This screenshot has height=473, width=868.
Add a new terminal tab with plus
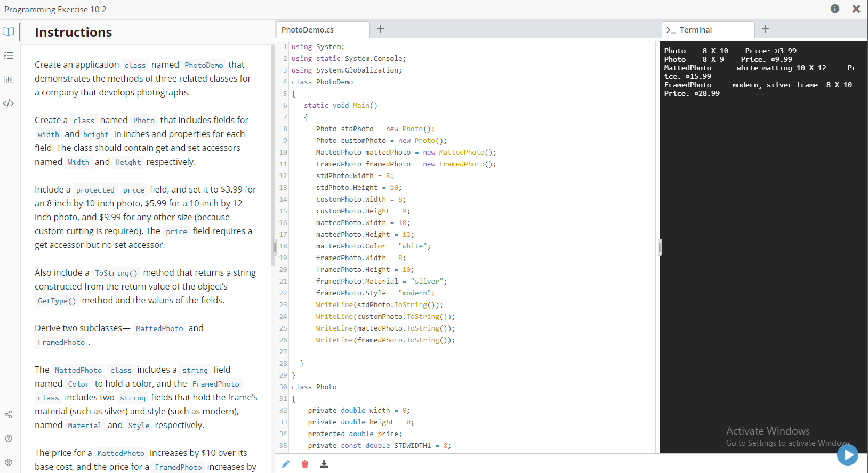tap(766, 29)
